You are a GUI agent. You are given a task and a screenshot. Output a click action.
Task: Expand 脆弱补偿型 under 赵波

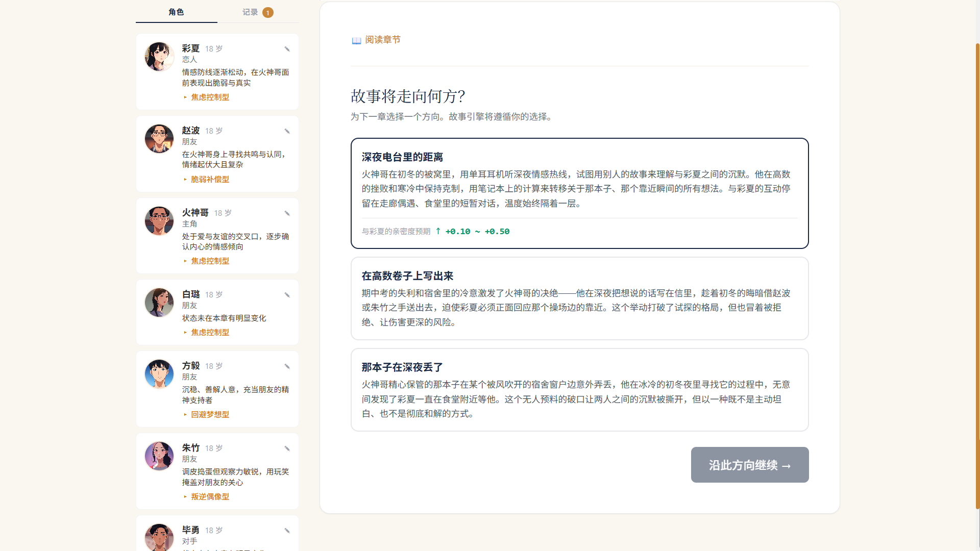pos(206,179)
